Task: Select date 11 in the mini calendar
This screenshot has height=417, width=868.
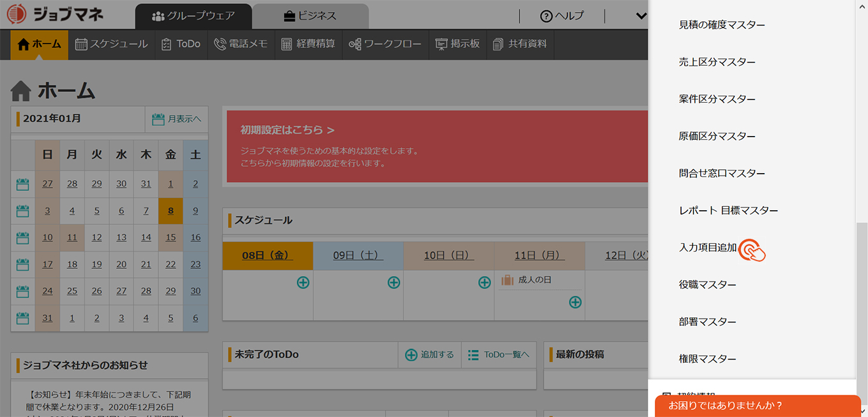Action: pyautogui.click(x=72, y=238)
